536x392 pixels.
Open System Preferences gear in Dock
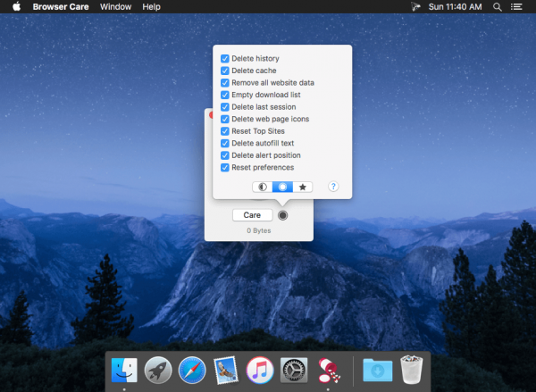(x=294, y=371)
